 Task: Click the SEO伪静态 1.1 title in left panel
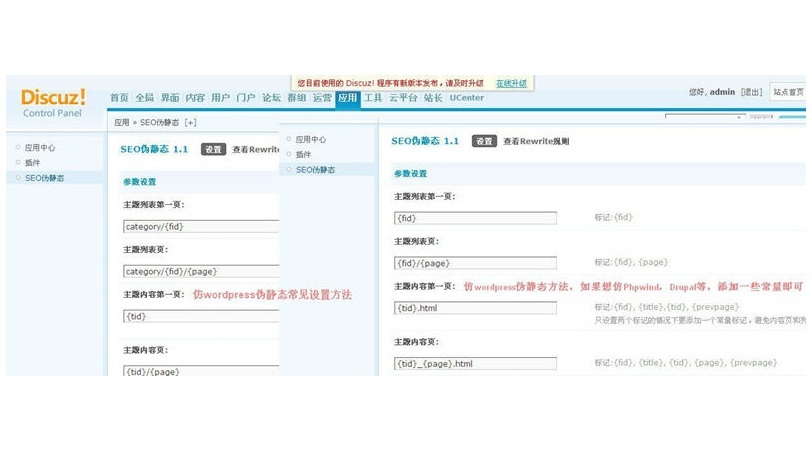(x=154, y=149)
